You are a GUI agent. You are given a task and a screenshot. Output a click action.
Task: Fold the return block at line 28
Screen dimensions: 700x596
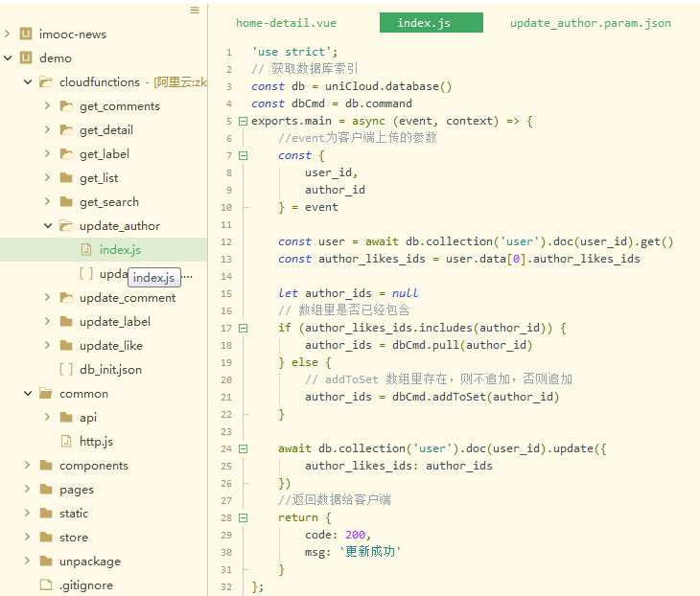[x=243, y=517]
